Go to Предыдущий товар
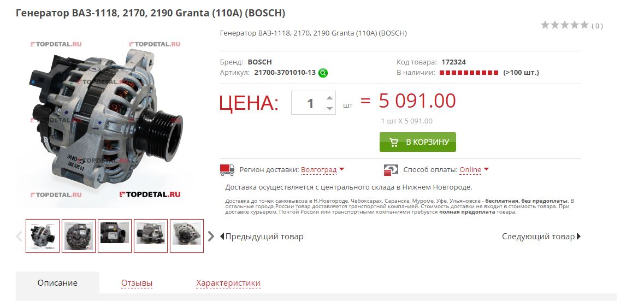 click(x=262, y=237)
